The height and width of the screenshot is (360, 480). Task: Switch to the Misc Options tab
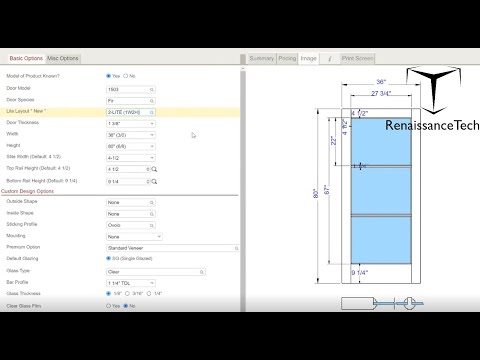coord(63,58)
